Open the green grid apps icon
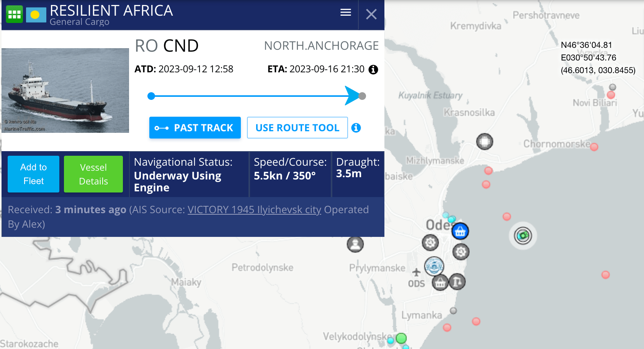 [15, 15]
